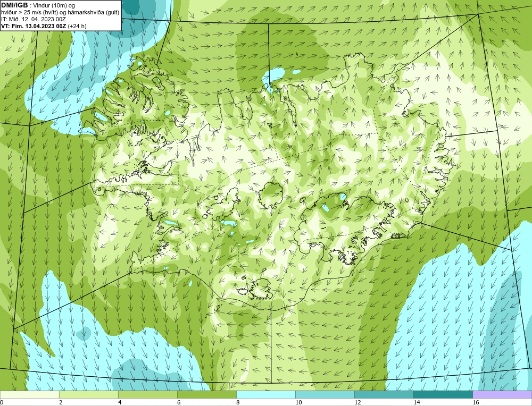This screenshot has height=406, width=532.
Task: Click the legend value 10
Action: (298, 402)
